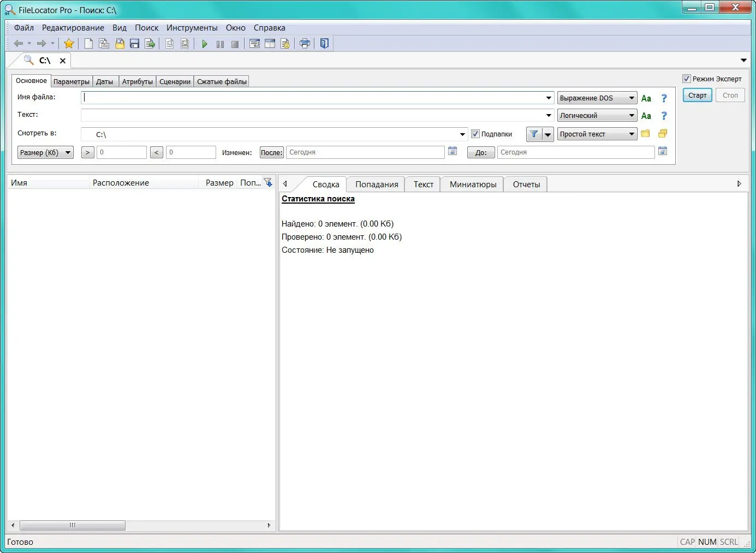Save search using the floppy disk icon
The image size is (756, 553).
[134, 44]
